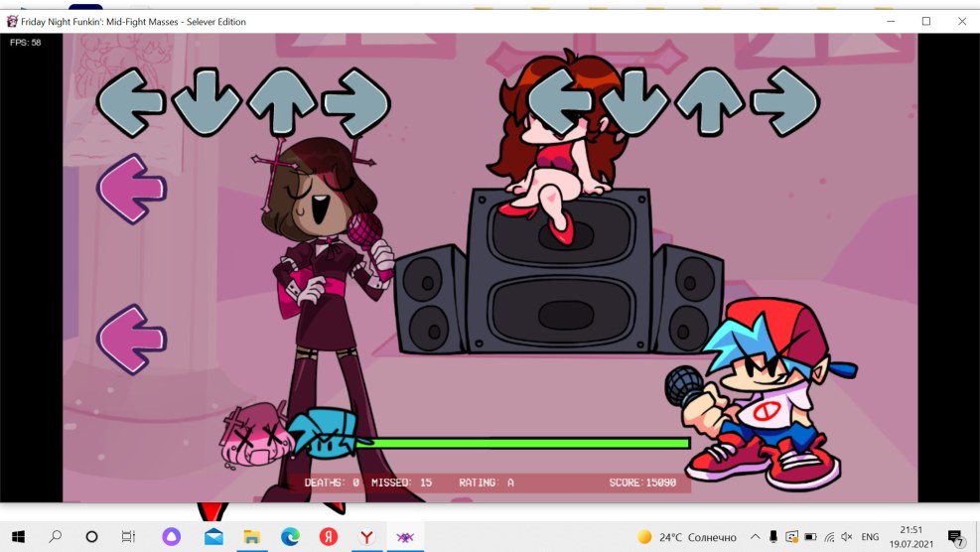Image resolution: width=980 pixels, height=552 pixels.
Task: Expand hidden system tray icons chevron
Action: click(755, 537)
